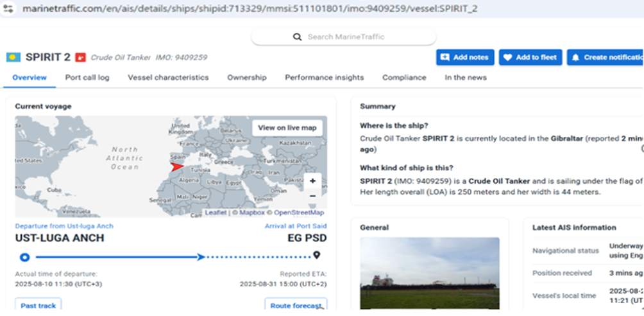The image size is (644, 316).
Task: Click the address bar URL text
Action: pyautogui.click(x=250, y=8)
